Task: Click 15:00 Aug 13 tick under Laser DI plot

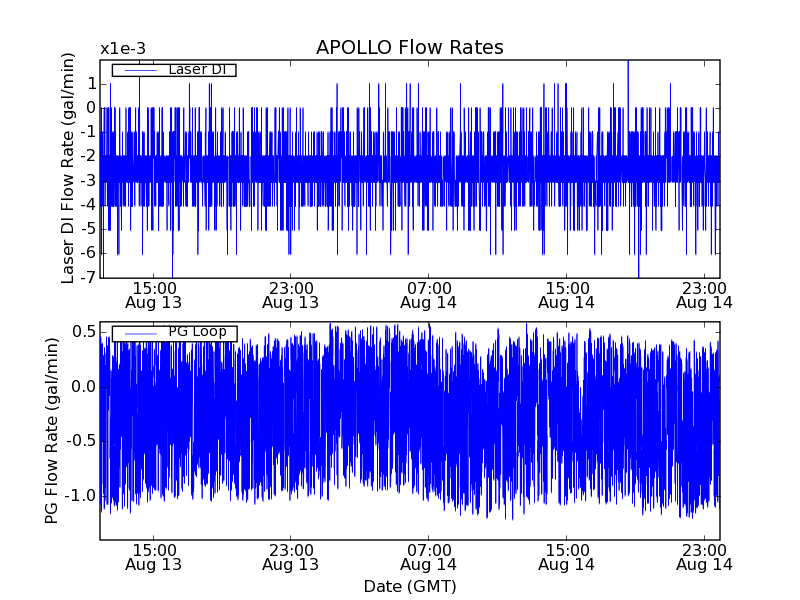Action: [153, 294]
